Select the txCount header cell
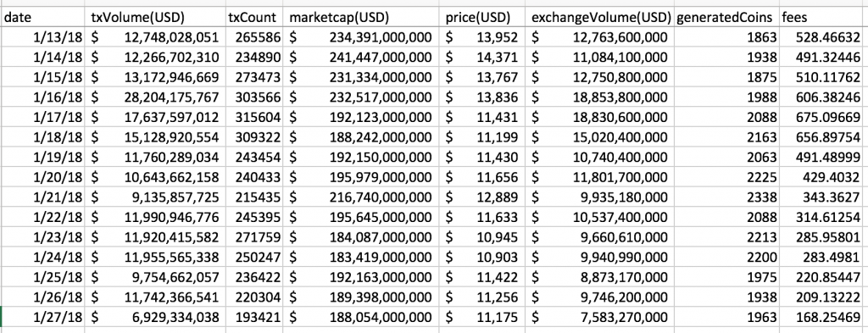This screenshot has width=868, height=333. click(254, 17)
